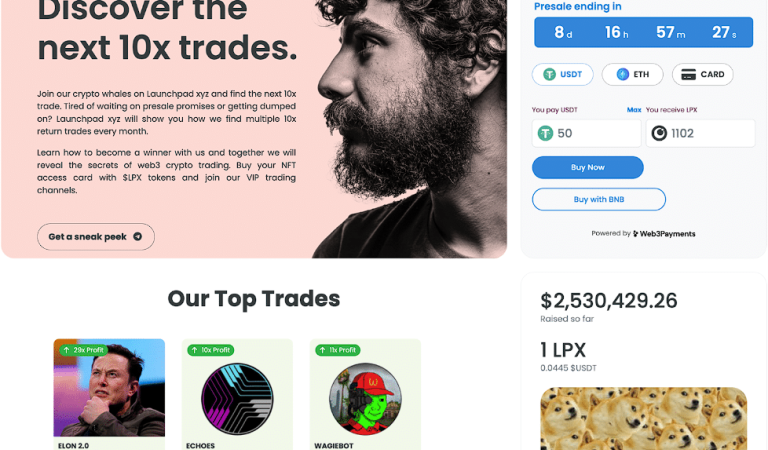Click the green up-arrow on 29x Profit badge
The image size is (768, 450).
(x=66, y=350)
